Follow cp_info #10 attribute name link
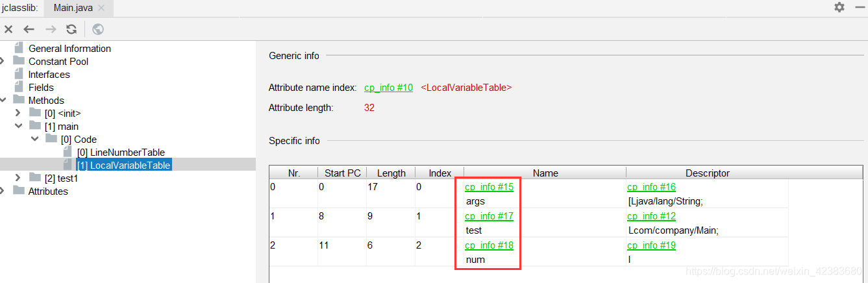This screenshot has width=868, height=283. 388,88
